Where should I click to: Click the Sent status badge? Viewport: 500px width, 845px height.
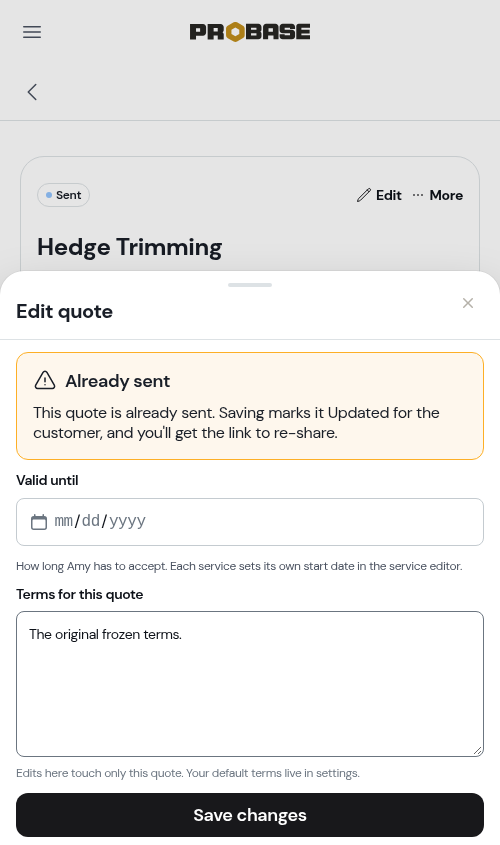[x=64, y=195]
